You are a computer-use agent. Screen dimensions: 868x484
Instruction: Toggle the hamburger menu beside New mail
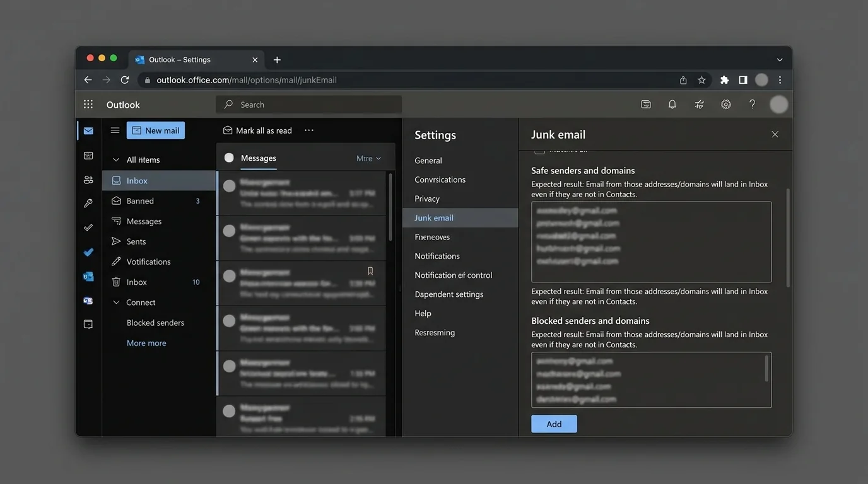tap(115, 130)
